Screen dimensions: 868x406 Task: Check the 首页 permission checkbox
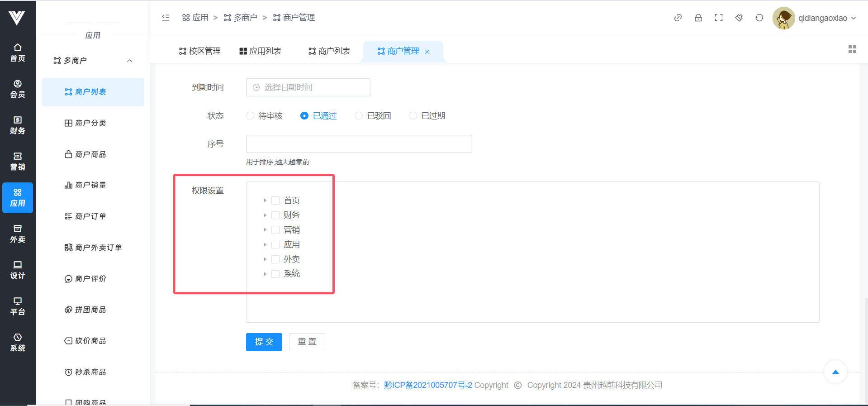pyautogui.click(x=275, y=201)
